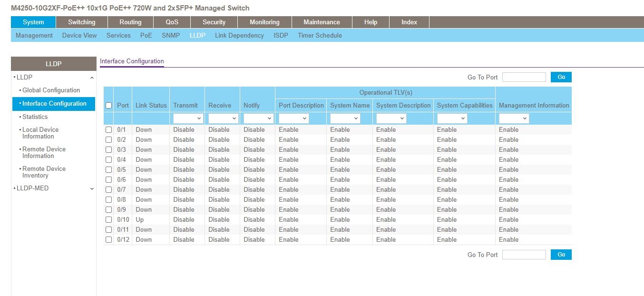Go to the PoE submenu
This screenshot has height=296, width=644.
[x=146, y=36]
